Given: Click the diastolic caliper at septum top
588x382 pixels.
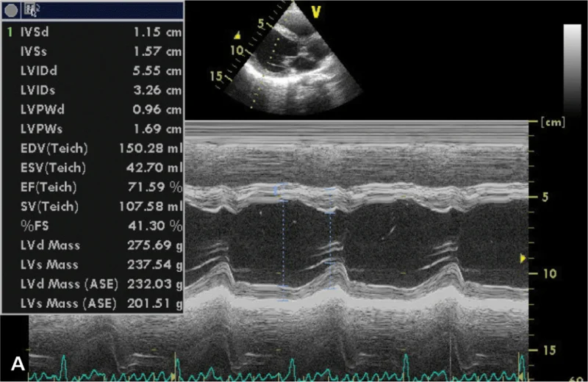Looking at the screenshot, I should tap(283, 184).
